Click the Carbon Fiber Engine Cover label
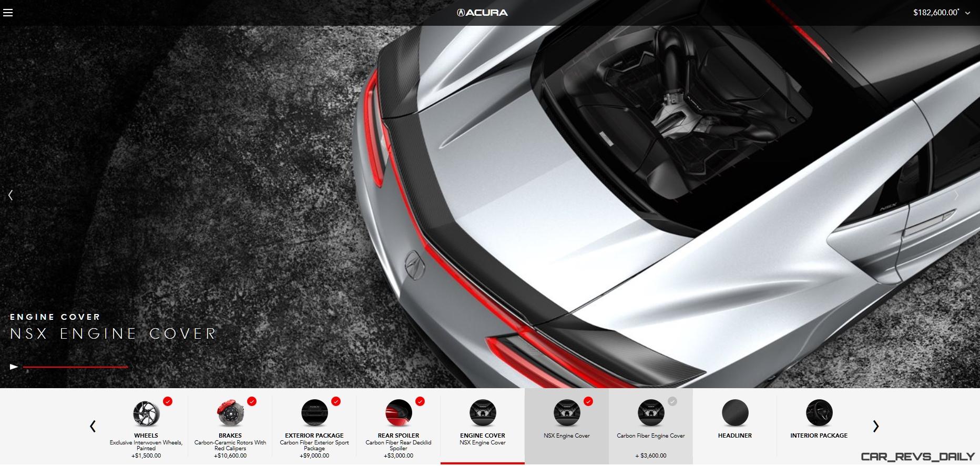The width and height of the screenshot is (980, 466). [x=651, y=435]
